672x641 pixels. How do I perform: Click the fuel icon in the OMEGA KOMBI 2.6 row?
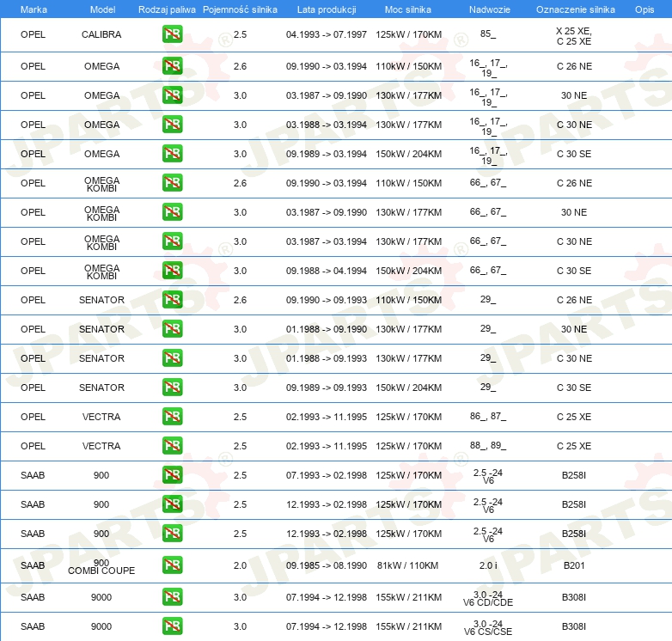coord(172,182)
